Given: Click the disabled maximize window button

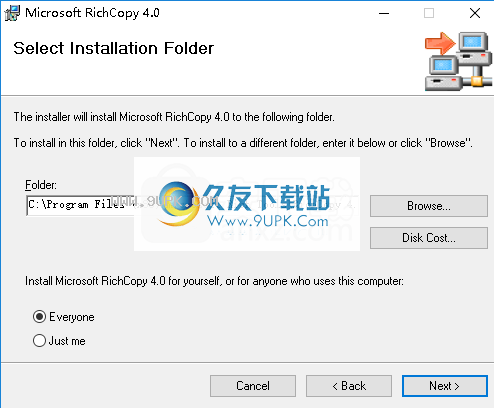Looking at the screenshot, I should coord(429,13).
